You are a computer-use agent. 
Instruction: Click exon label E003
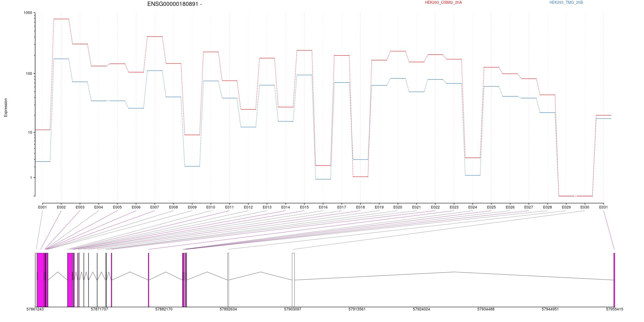tap(80, 207)
